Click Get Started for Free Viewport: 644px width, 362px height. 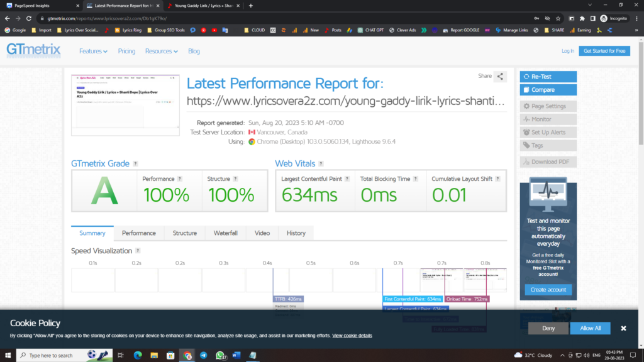pos(604,51)
